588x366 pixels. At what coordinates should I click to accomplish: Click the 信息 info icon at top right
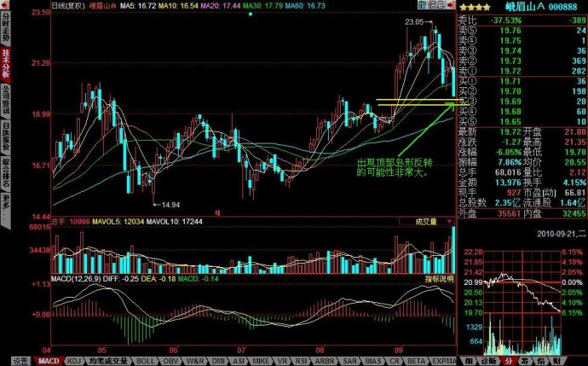click(x=436, y=5)
